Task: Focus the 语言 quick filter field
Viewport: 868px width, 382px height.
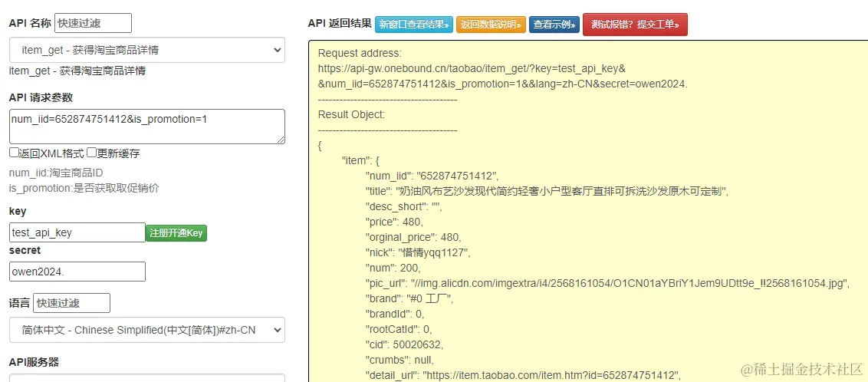Action: click(x=71, y=303)
